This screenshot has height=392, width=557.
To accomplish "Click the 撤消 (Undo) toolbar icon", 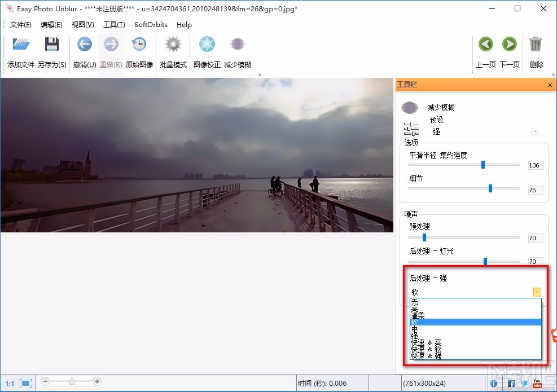I will 84,44.
